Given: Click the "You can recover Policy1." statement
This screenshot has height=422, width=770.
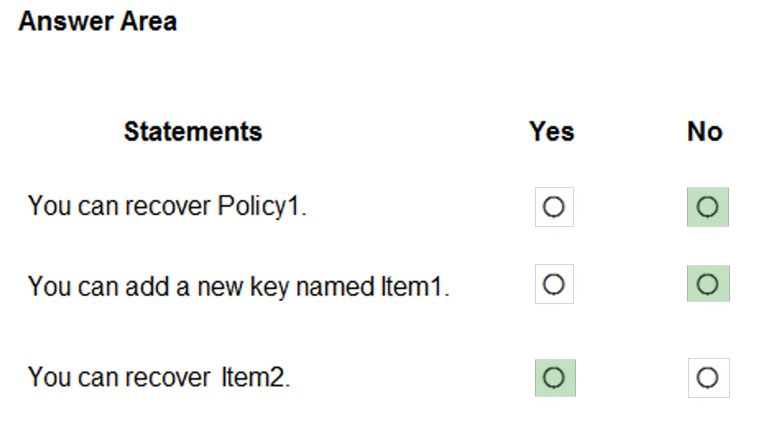Looking at the screenshot, I should (x=167, y=207).
